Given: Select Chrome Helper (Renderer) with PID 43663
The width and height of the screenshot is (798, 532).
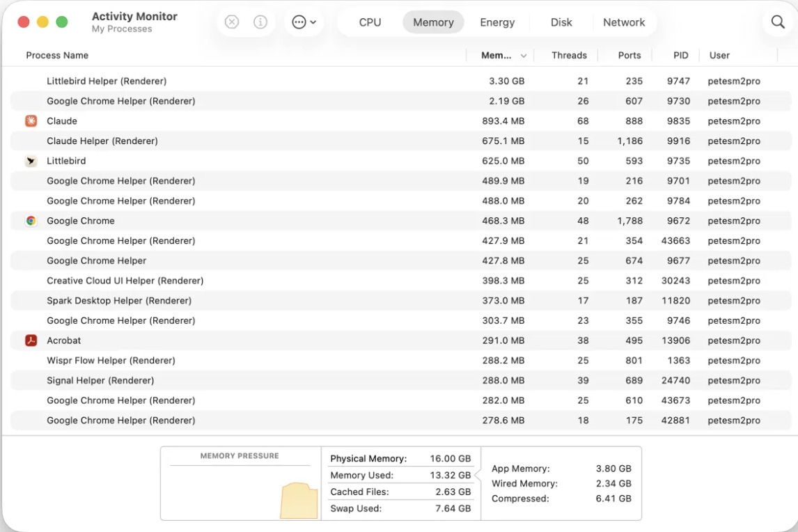Looking at the screenshot, I should coord(400,241).
